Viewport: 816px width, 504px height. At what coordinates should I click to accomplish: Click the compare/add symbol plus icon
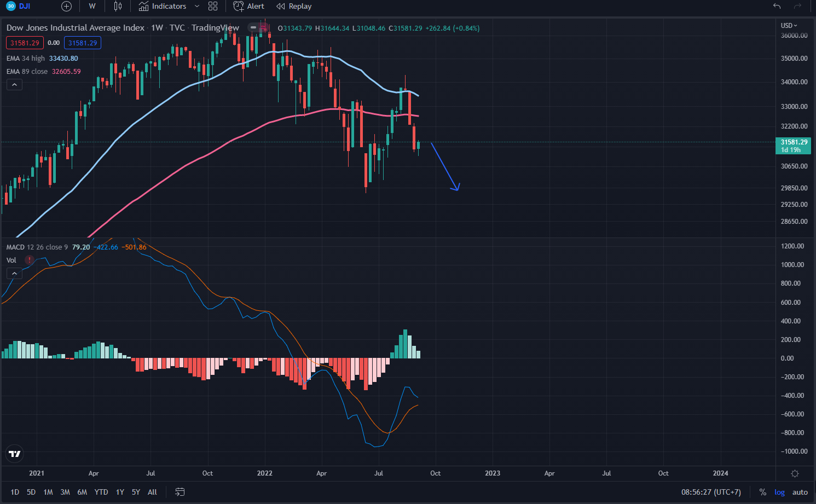[x=66, y=7]
